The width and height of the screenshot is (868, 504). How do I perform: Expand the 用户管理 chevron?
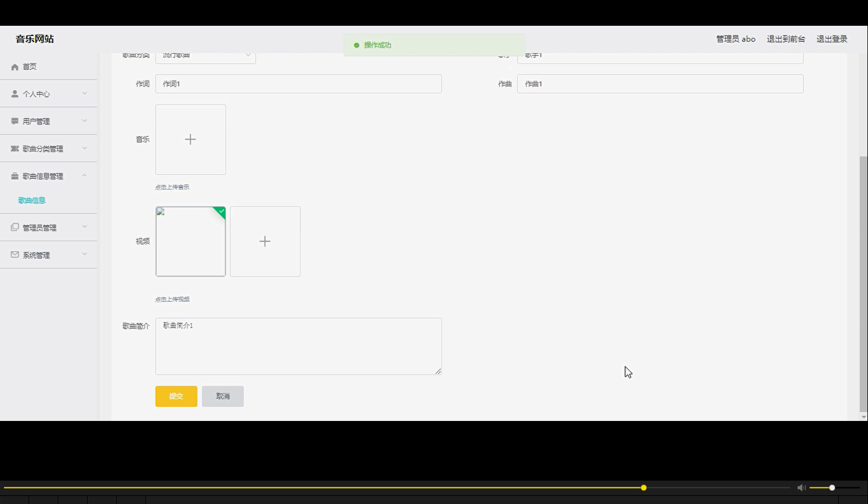85,121
